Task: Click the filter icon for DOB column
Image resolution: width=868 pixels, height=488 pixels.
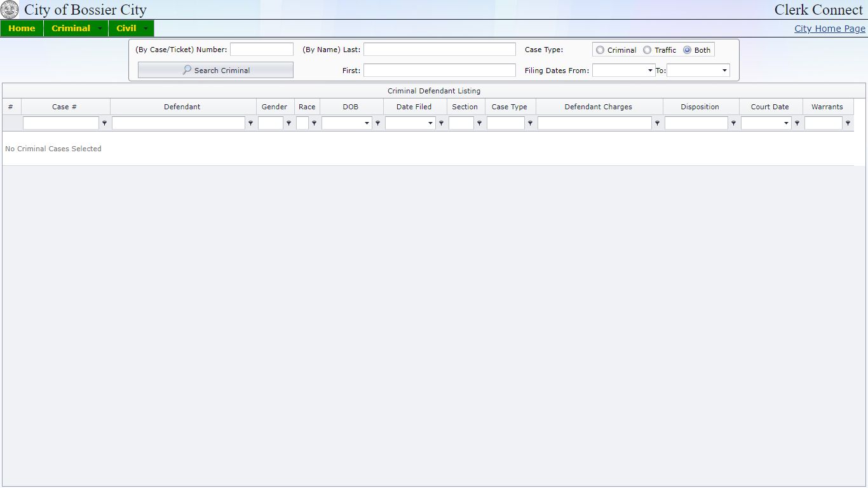Action: [377, 123]
